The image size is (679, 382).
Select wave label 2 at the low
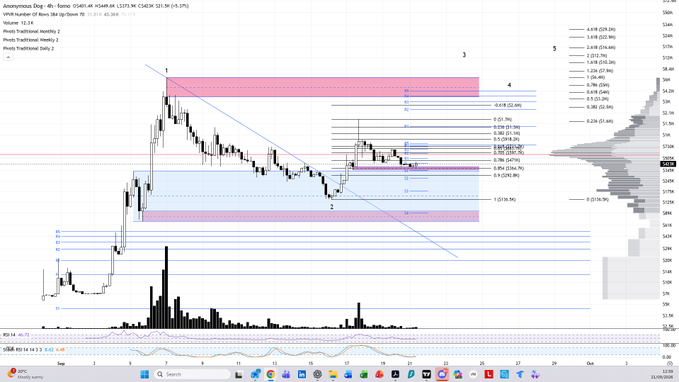[332, 207]
